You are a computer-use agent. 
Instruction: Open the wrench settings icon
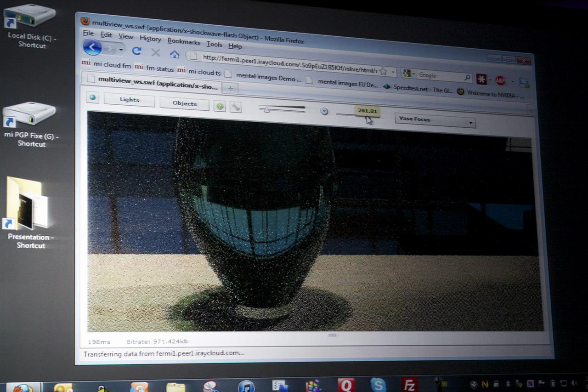(x=235, y=108)
